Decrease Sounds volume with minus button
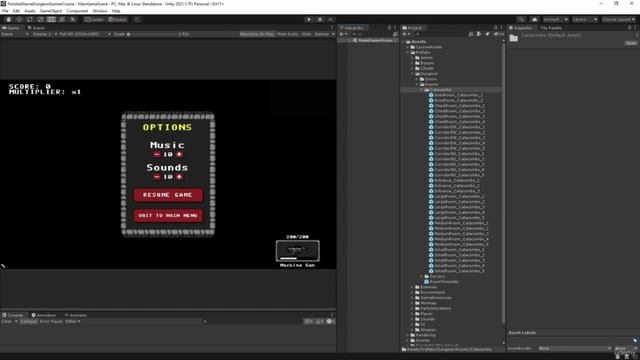Image resolution: width=640 pixels, height=360 pixels. pyautogui.click(x=157, y=177)
